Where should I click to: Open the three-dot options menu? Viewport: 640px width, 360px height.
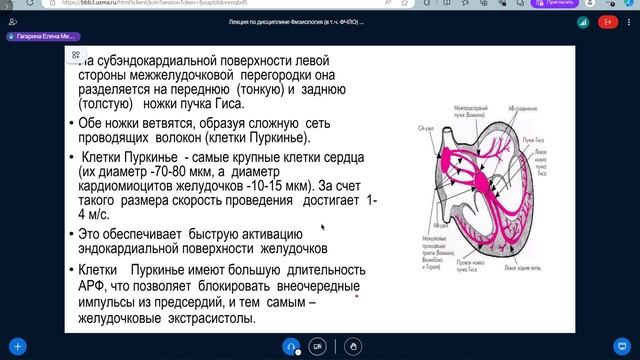point(629,22)
